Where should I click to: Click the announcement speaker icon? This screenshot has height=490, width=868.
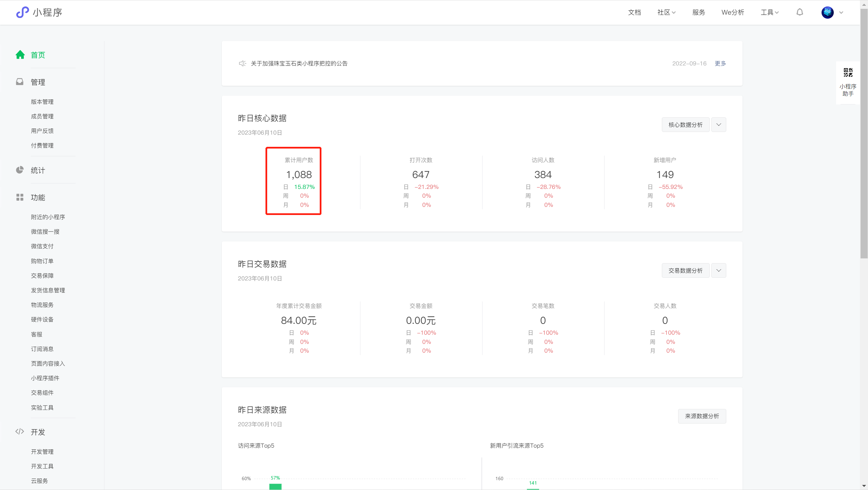pyautogui.click(x=242, y=63)
